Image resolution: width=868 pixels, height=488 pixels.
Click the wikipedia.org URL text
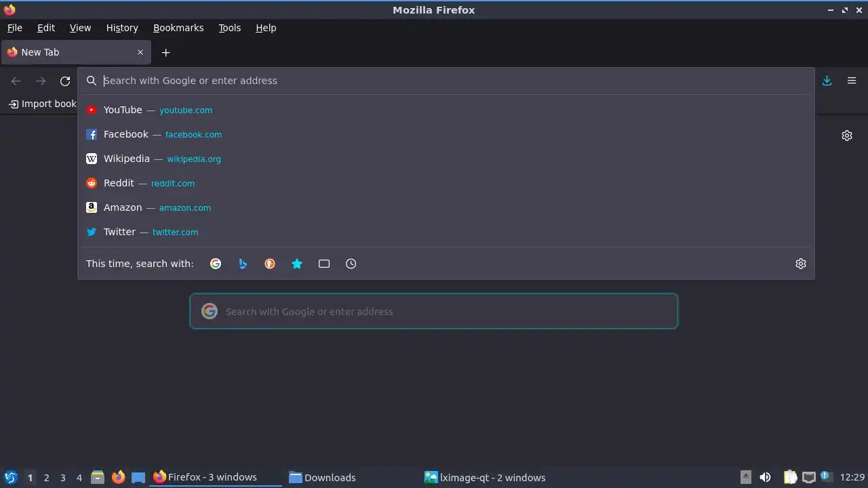coord(194,159)
